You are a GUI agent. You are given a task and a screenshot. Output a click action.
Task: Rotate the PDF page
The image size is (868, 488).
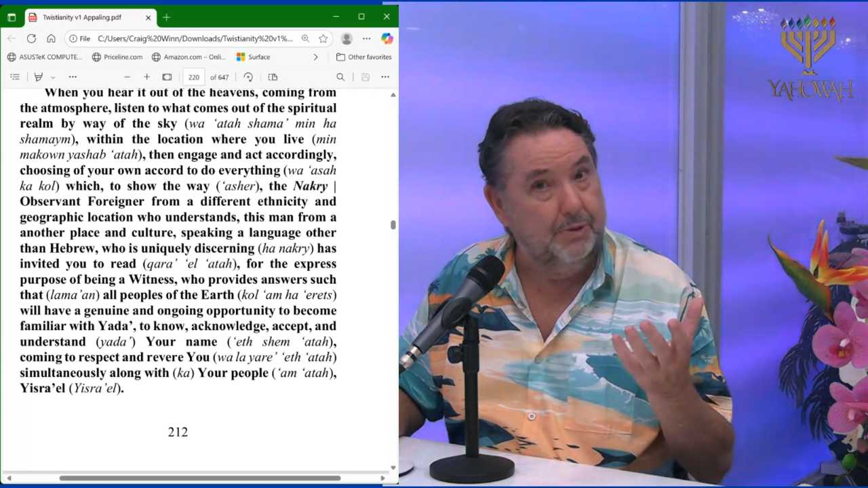click(x=248, y=77)
